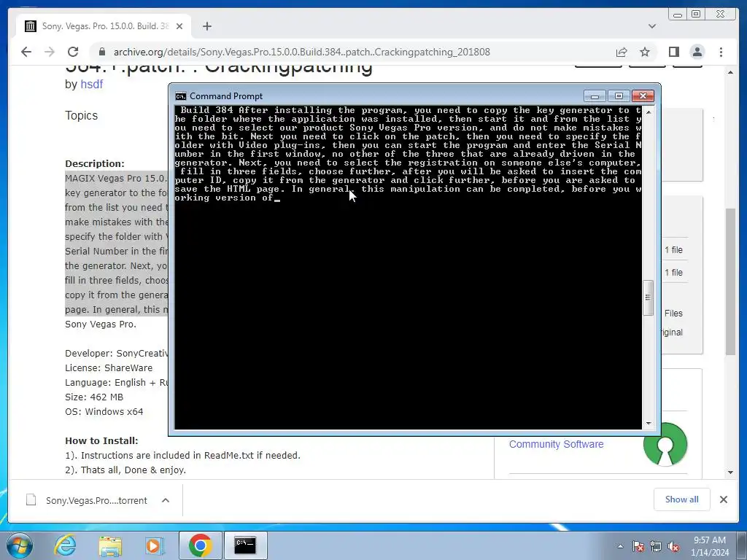Click Command Prompt scrollbar up arrow
The height and width of the screenshot is (560, 747).
(649, 111)
